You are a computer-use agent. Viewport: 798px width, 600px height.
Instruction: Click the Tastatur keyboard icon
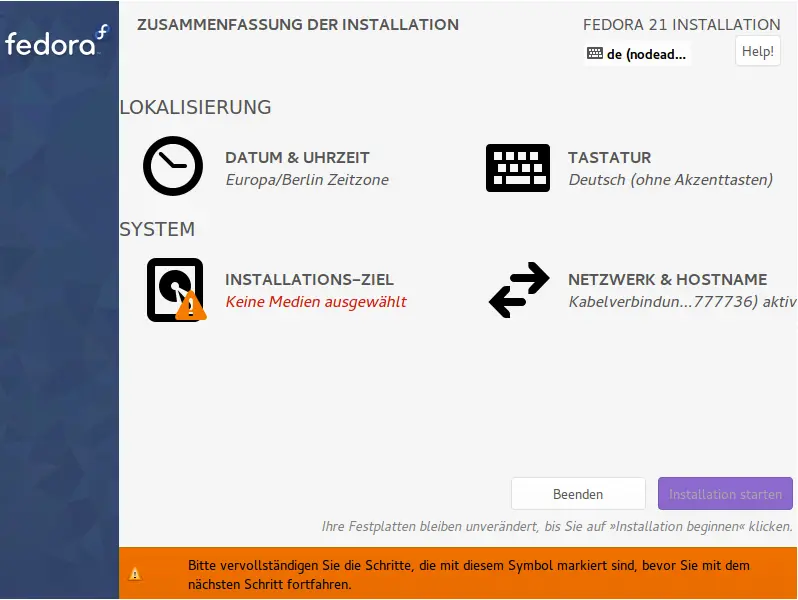click(x=517, y=167)
